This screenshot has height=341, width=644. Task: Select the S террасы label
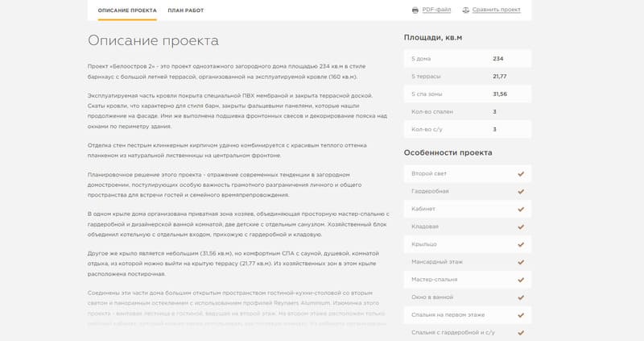click(x=426, y=77)
